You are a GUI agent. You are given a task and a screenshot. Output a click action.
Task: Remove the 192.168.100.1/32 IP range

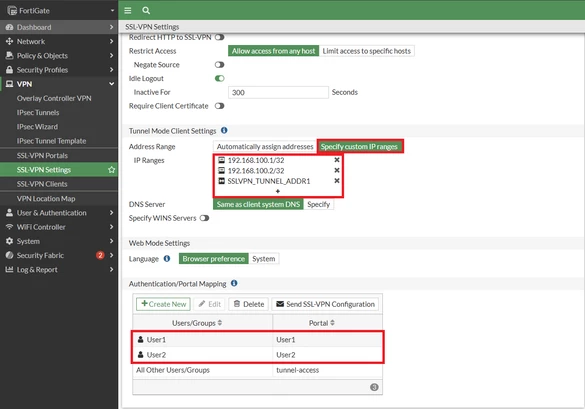tap(337, 160)
